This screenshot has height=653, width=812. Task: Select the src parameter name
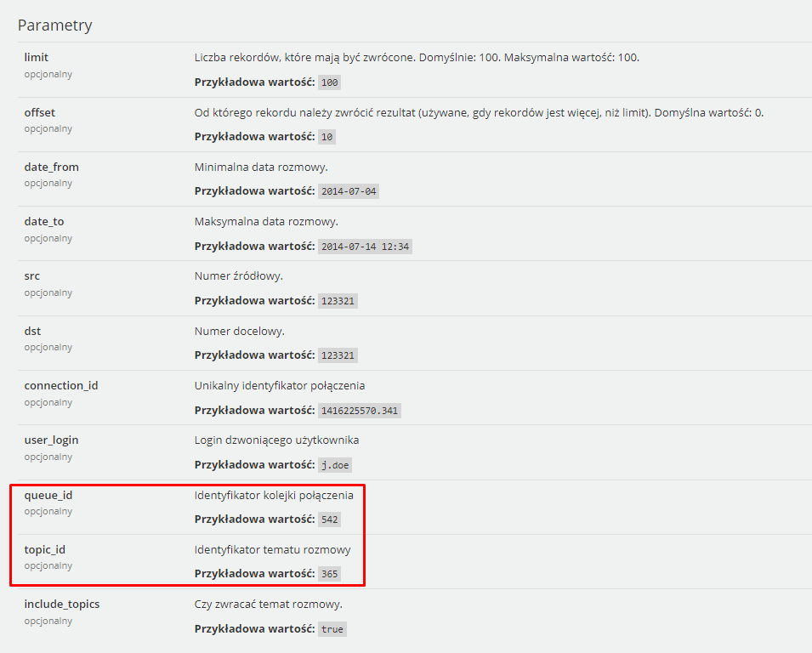[31, 275]
